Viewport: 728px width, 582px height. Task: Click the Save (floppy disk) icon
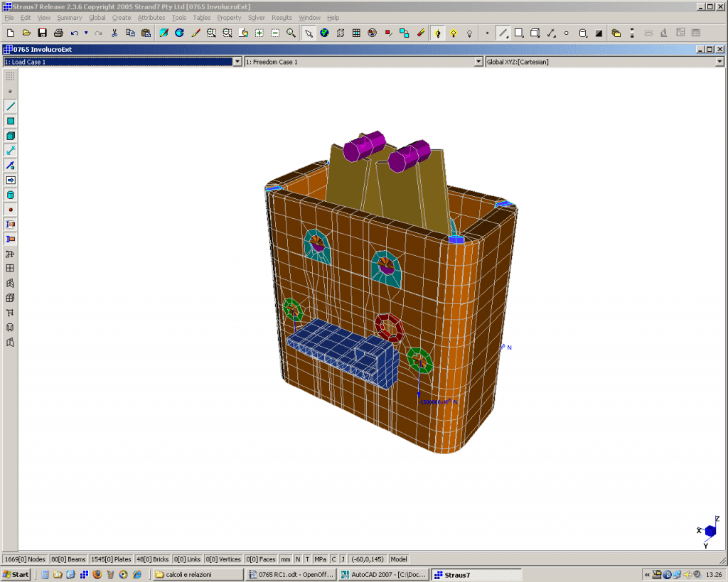click(42, 33)
